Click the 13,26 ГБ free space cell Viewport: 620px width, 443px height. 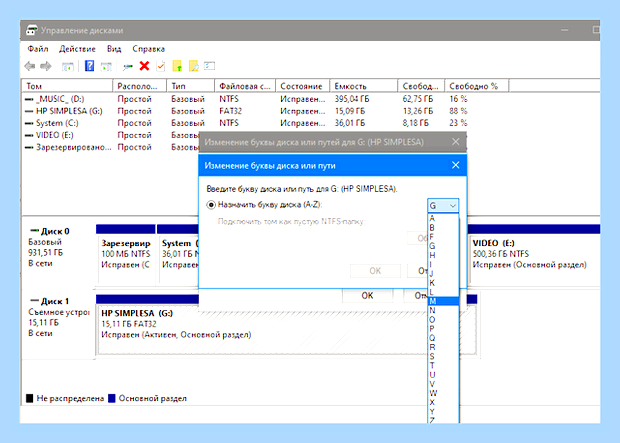(x=418, y=111)
